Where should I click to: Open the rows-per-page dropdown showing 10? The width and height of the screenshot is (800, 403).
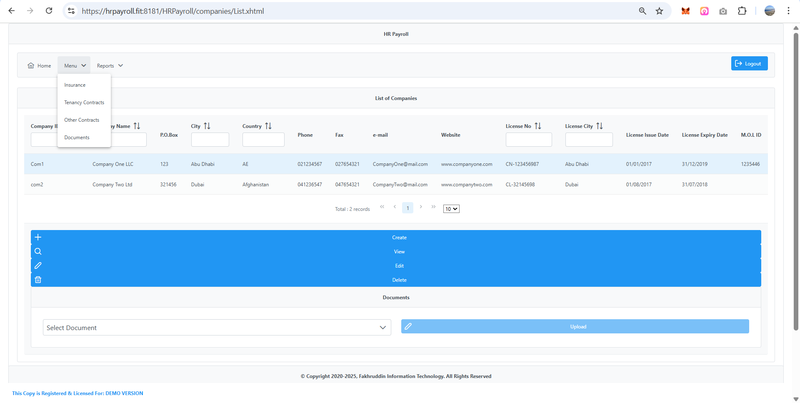coord(451,208)
